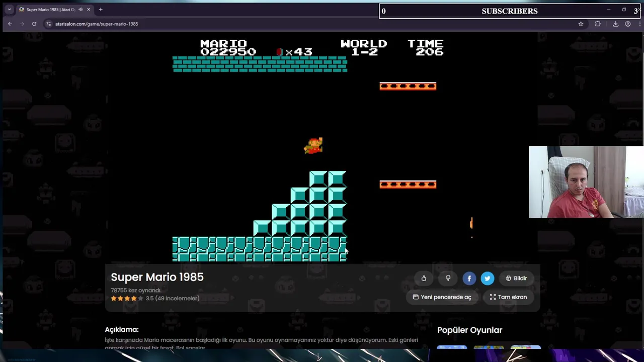Image resolution: width=644 pixels, height=362 pixels.
Task: Click the Açıklama heading
Action: (122, 330)
